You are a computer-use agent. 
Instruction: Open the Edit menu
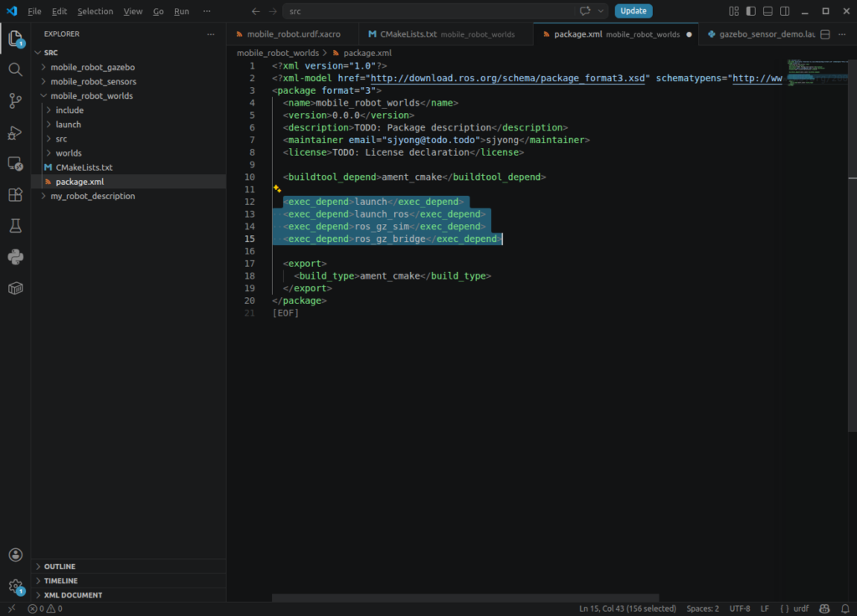click(x=59, y=11)
